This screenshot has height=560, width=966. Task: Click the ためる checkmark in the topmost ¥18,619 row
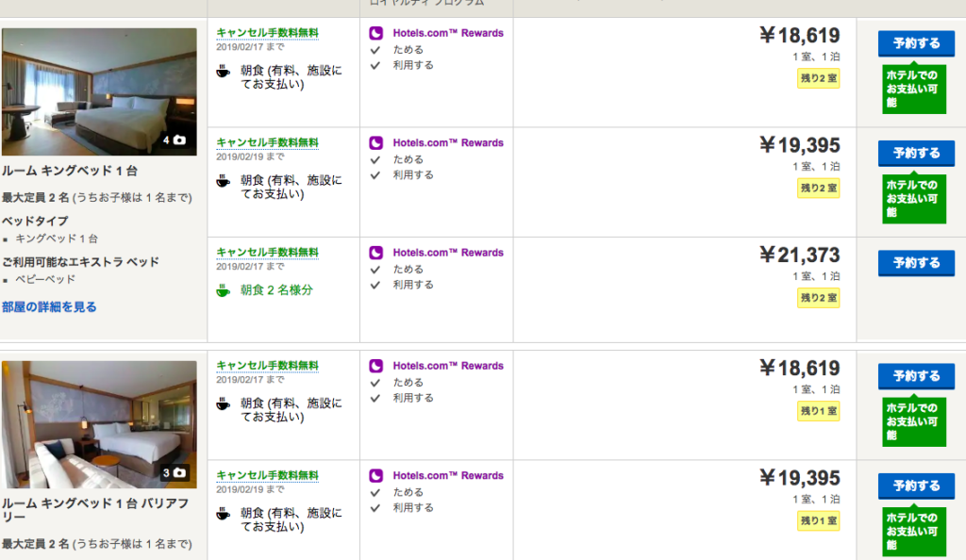click(375, 50)
